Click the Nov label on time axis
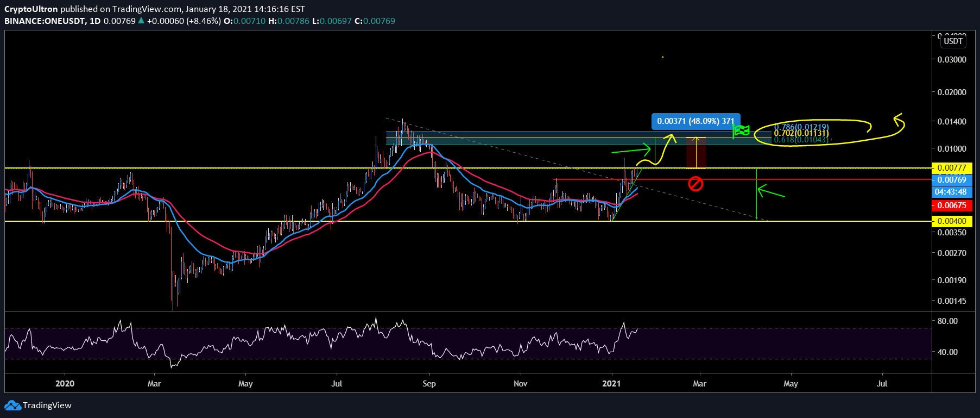 520,383
